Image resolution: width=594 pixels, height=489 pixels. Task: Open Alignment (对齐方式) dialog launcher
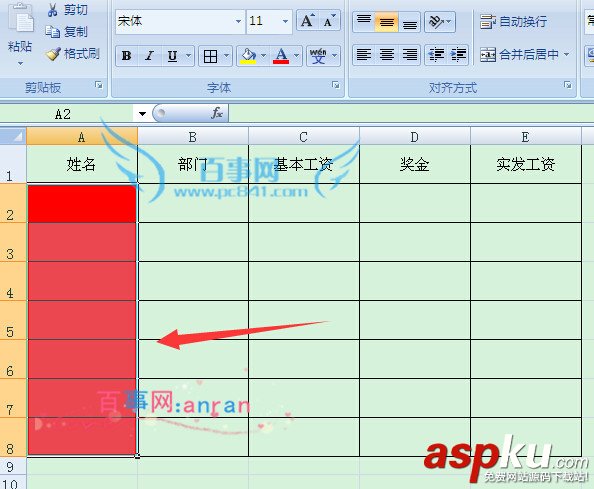click(x=567, y=85)
